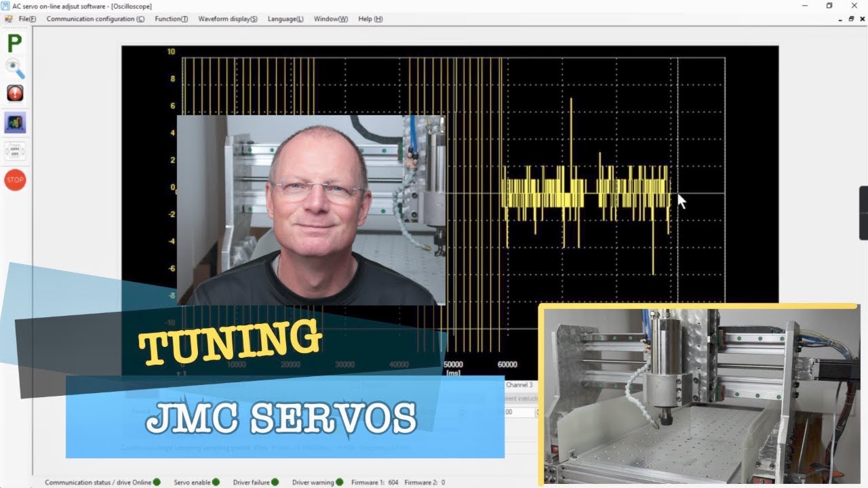Screen dimensions: 868x488
Task: Open the serial port connector icon
Action: [x=14, y=150]
